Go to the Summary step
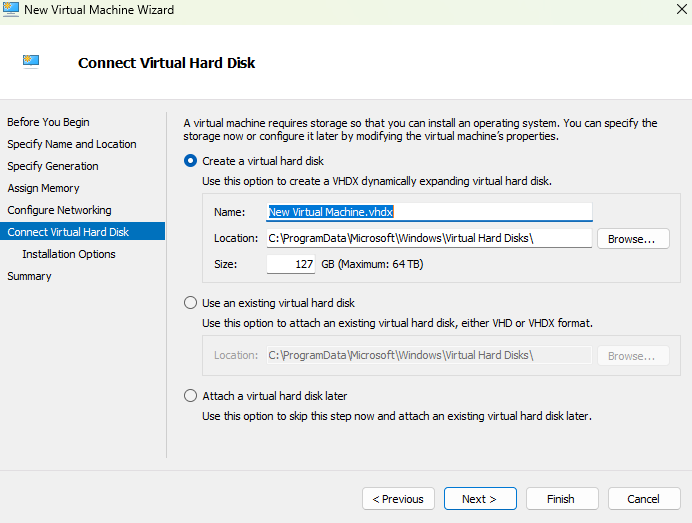Viewport: 692px width, 523px height. (29, 276)
